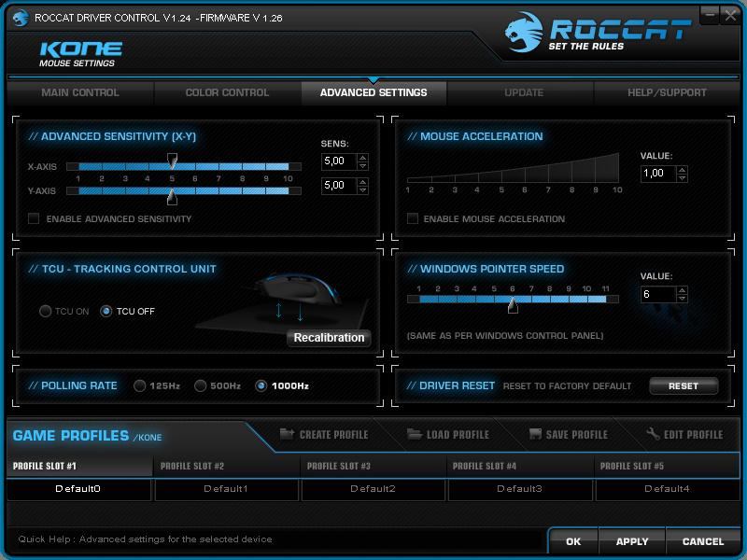Click the Windows pointer speed slider handle
Image resolution: width=747 pixels, height=560 pixels.
tap(513, 305)
